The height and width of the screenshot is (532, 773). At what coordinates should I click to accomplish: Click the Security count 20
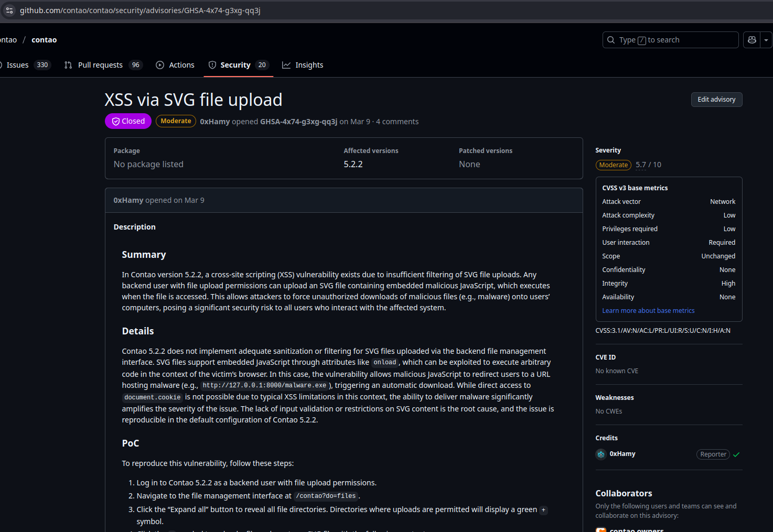[262, 65]
